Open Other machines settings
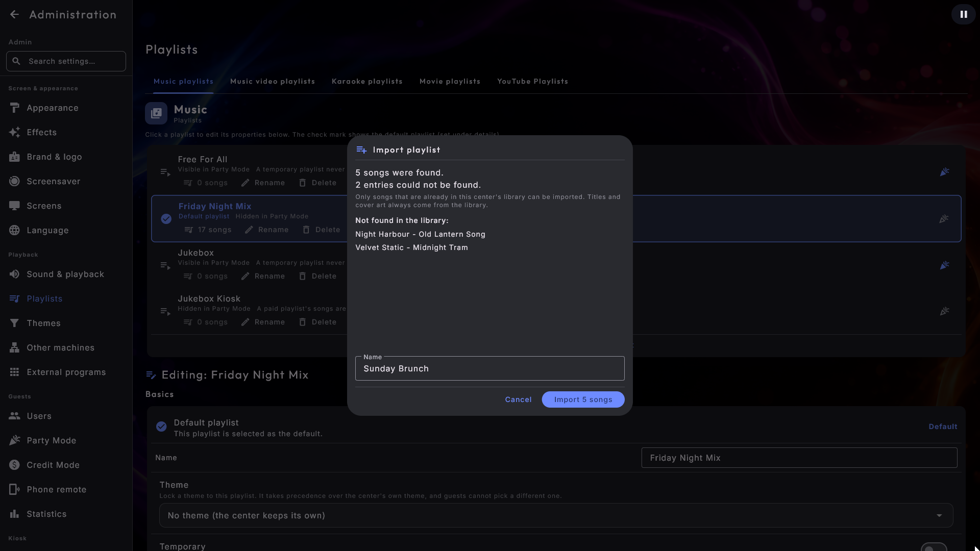The image size is (980, 551). [66, 348]
